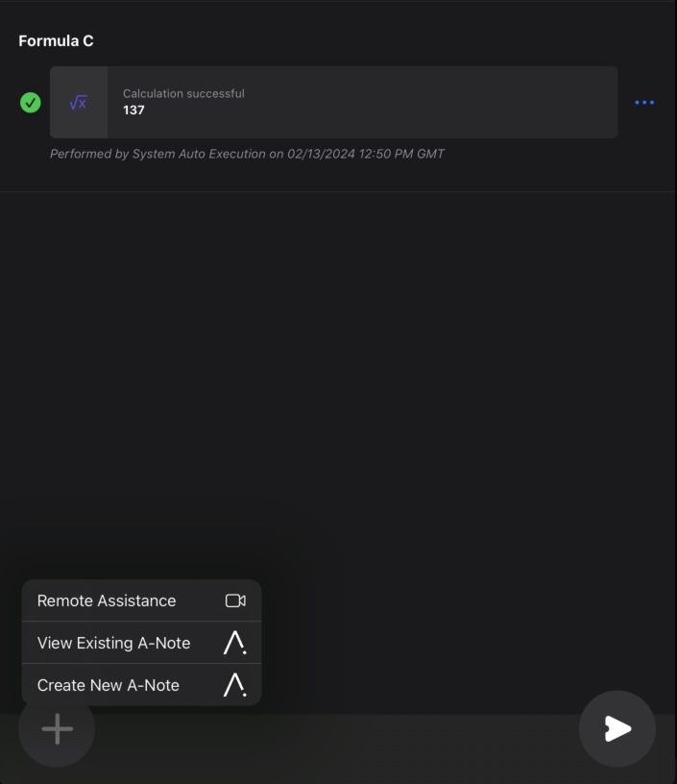Tap the white arrow send button
Image resolution: width=677 pixels, height=784 pixels.
[x=617, y=728]
